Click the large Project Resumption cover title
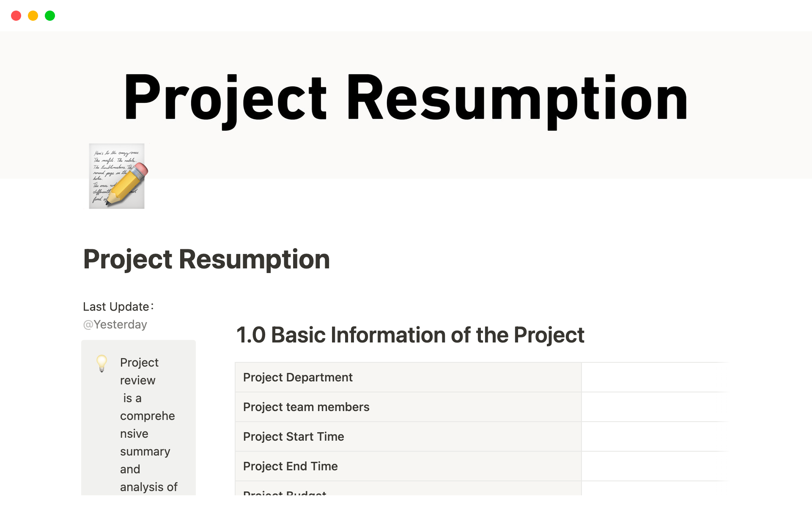Screen dimensions: 812x508 tap(405, 98)
